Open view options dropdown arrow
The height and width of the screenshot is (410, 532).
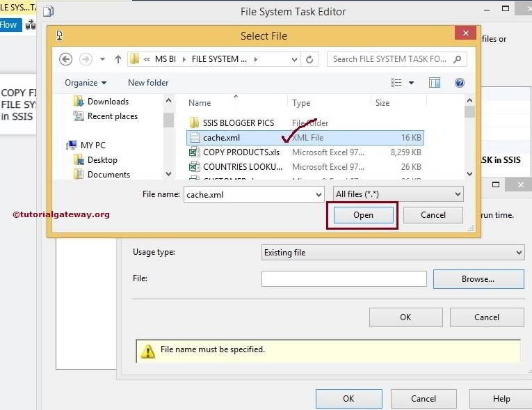[x=411, y=83]
